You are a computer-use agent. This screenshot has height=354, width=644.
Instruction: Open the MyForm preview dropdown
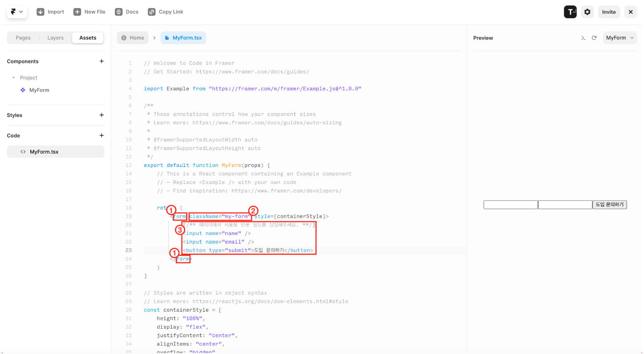click(620, 38)
